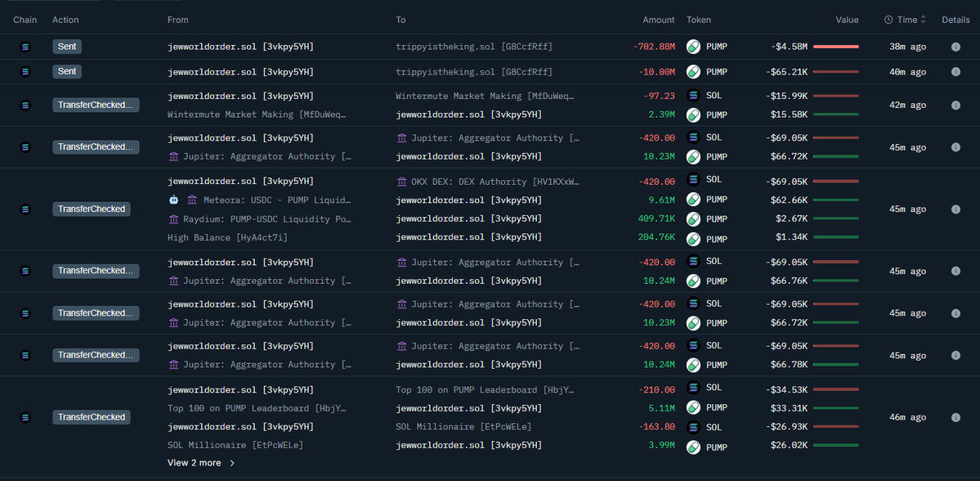Click PUMP token icon in -702.88M row
Screen dimensions: 980x481
[x=693, y=47]
